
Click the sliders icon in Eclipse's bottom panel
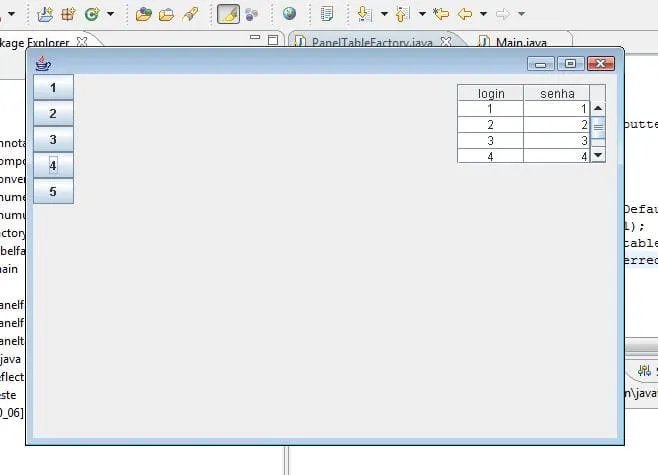tap(644, 371)
